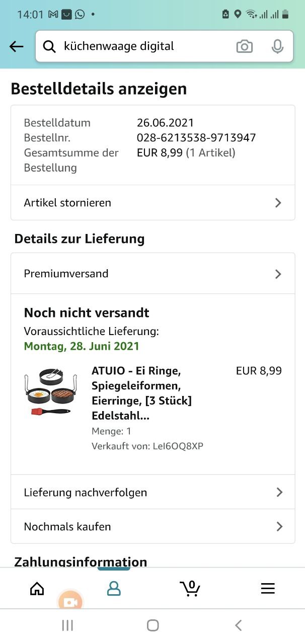Open ATUIO Ei Ringe product title

pyautogui.click(x=141, y=393)
